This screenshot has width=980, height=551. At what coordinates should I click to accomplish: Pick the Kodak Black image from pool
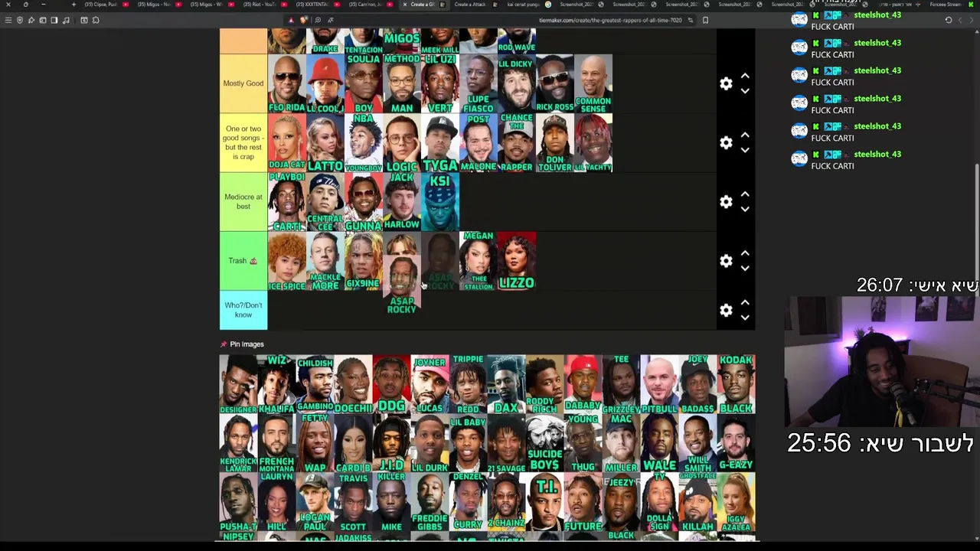tap(736, 384)
